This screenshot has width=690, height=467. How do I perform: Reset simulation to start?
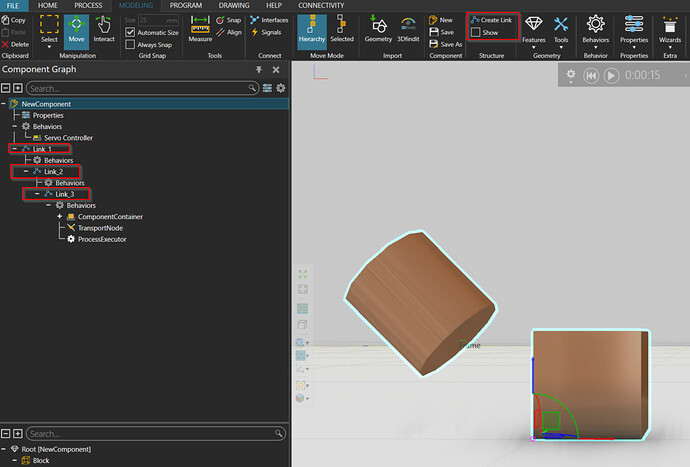coord(591,76)
